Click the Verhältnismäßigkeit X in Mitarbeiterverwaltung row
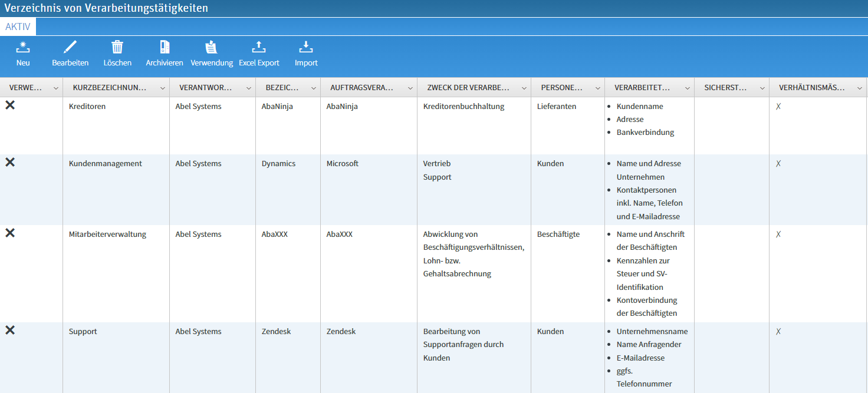 [x=778, y=235]
